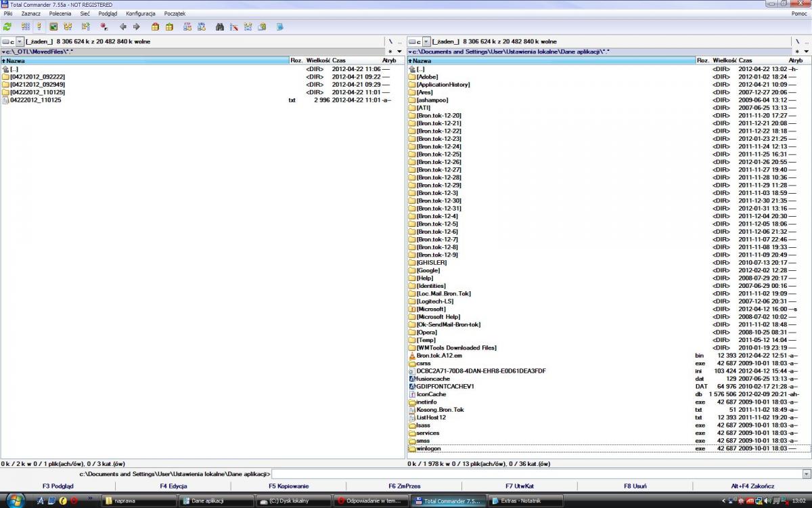
Task: Click the F4 Edycja button
Action: click(173, 486)
